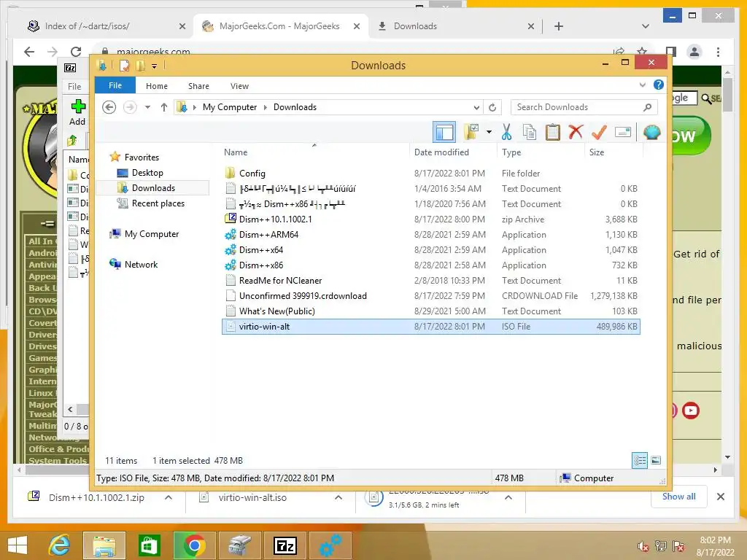The image size is (747, 560).
Task: Click the Add plus button in 7-Zip
Action: [78, 112]
